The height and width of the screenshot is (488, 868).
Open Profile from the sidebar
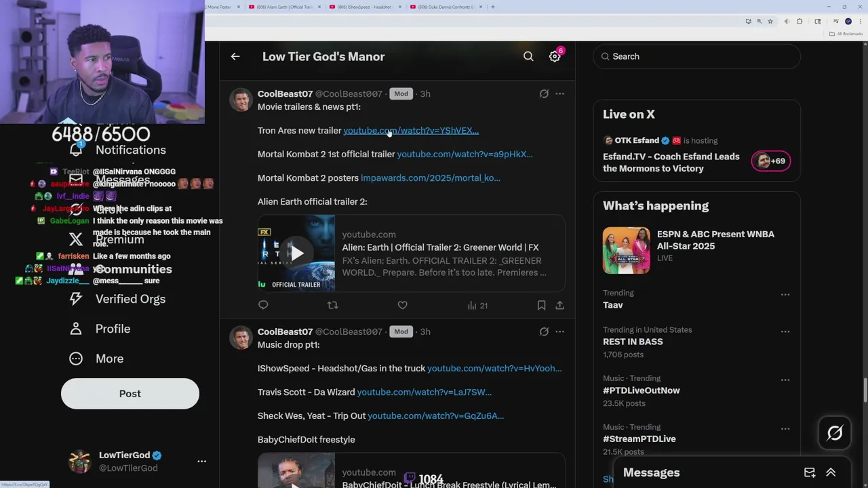pos(100,329)
